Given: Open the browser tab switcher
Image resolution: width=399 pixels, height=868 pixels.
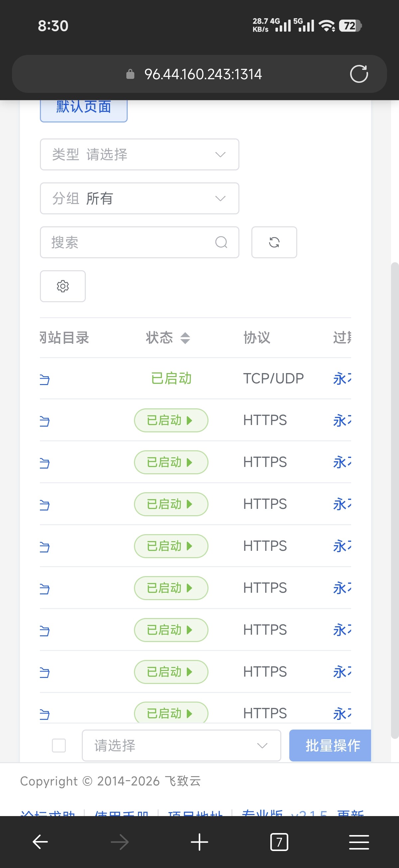Looking at the screenshot, I should [x=279, y=842].
